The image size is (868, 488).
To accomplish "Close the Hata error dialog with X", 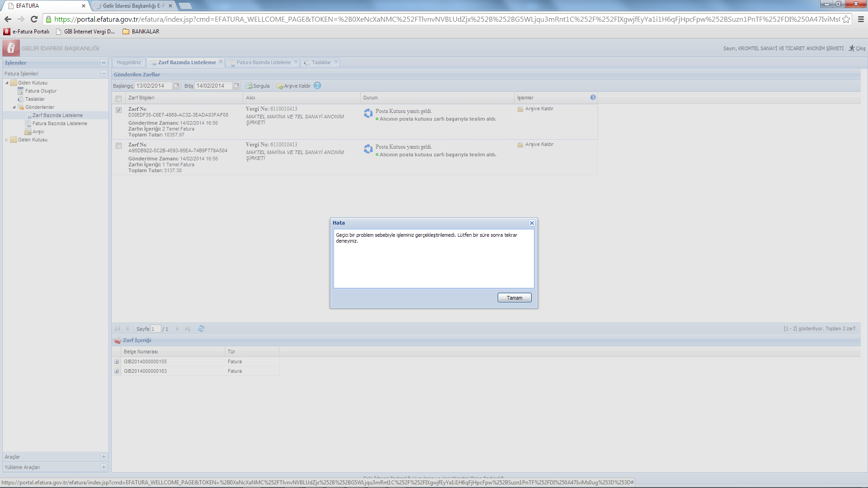I will tap(532, 223).
